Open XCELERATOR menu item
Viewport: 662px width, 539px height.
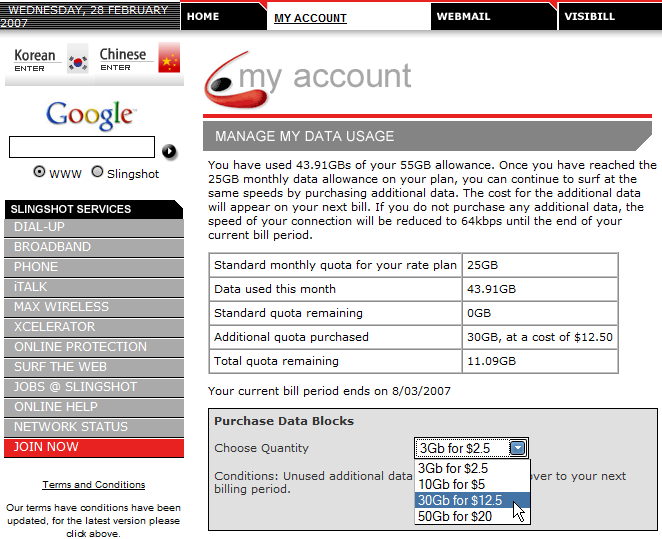pos(94,327)
